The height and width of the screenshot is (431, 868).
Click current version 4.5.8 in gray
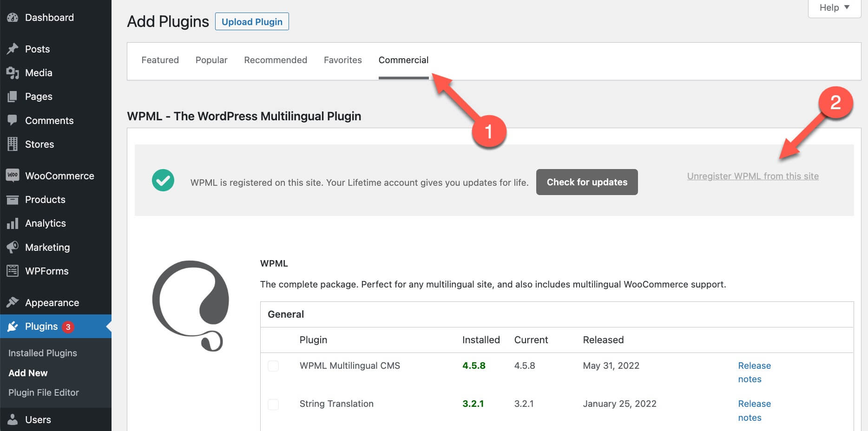point(525,366)
